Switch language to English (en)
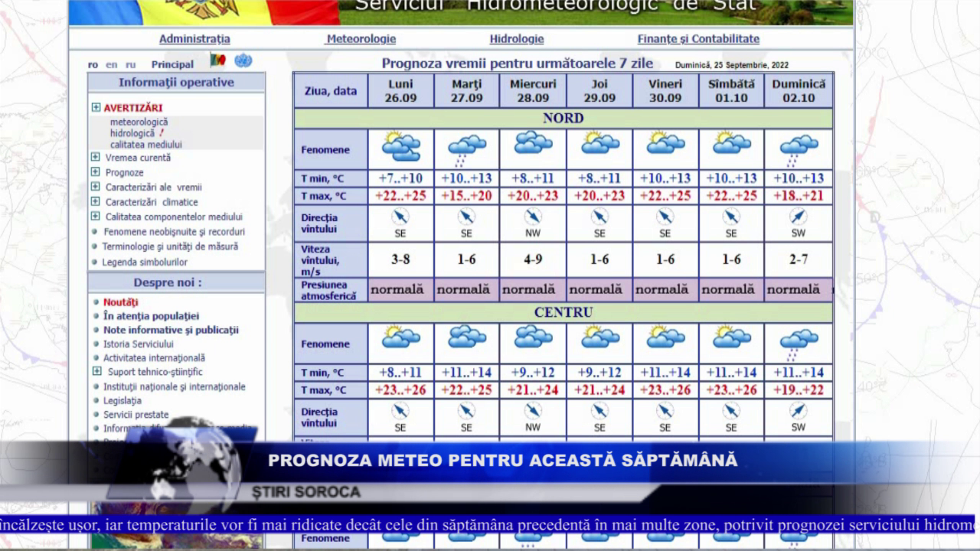 point(112,65)
